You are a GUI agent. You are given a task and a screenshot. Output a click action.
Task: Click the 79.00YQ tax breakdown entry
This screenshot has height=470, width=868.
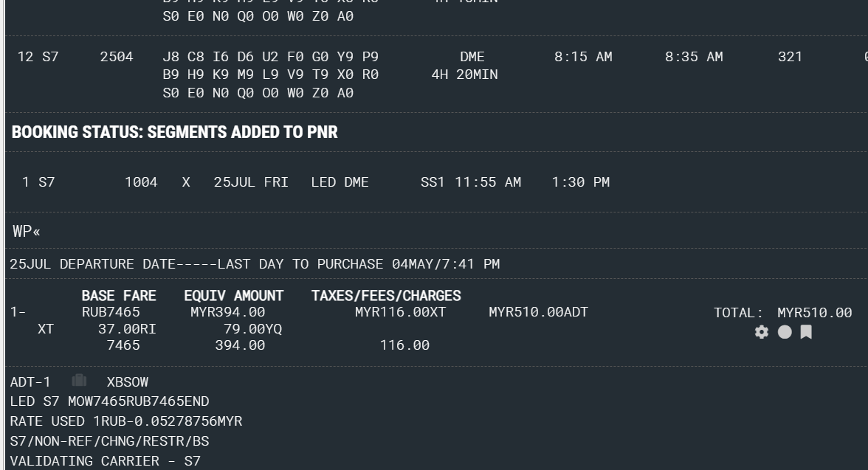(252, 329)
